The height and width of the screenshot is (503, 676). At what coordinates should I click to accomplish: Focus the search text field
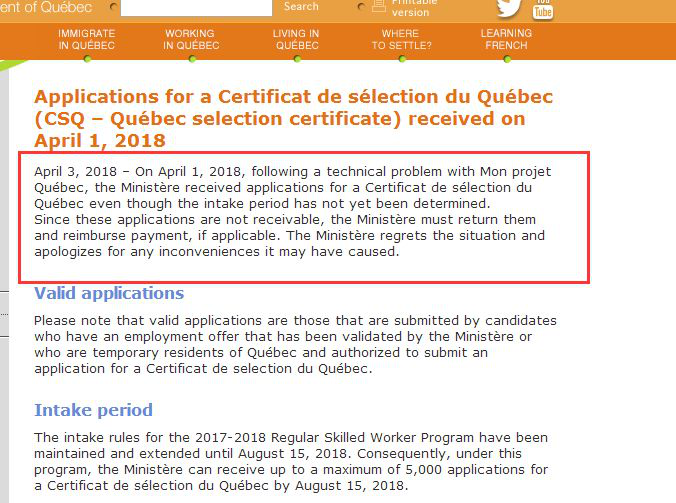196,7
